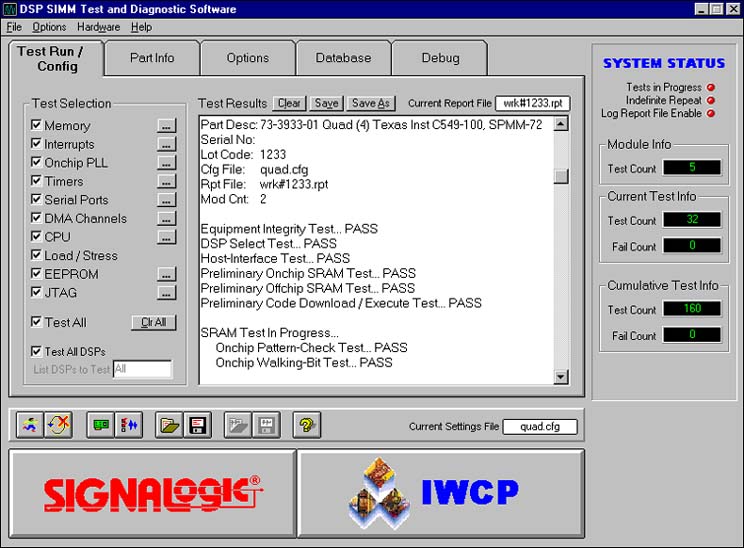This screenshot has height=548, width=744.
Task: Click the Log Report File Enable indicator
Action: (x=711, y=113)
